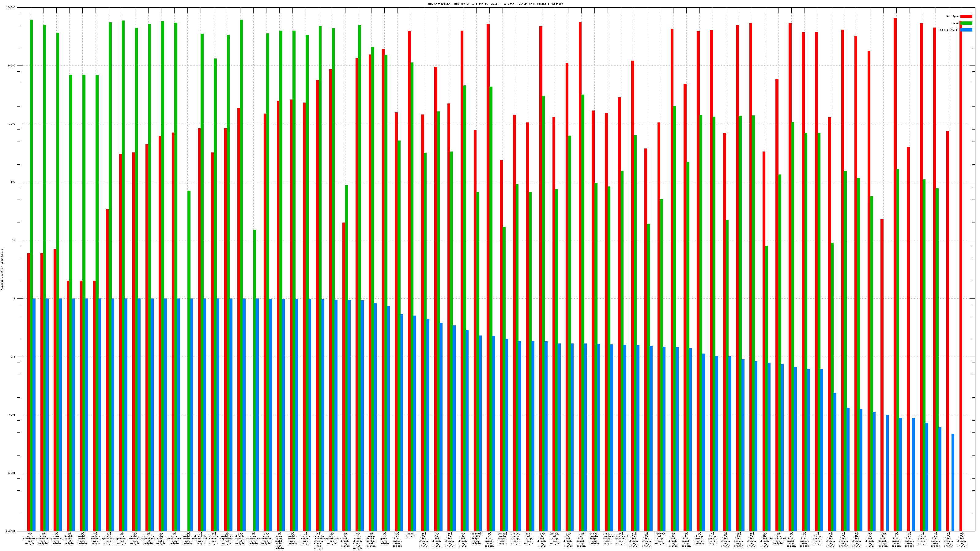Viewport: 980px width, 551px height.
Task: Click the 0.0001 tick on the y-axis
Action: tap(10, 531)
